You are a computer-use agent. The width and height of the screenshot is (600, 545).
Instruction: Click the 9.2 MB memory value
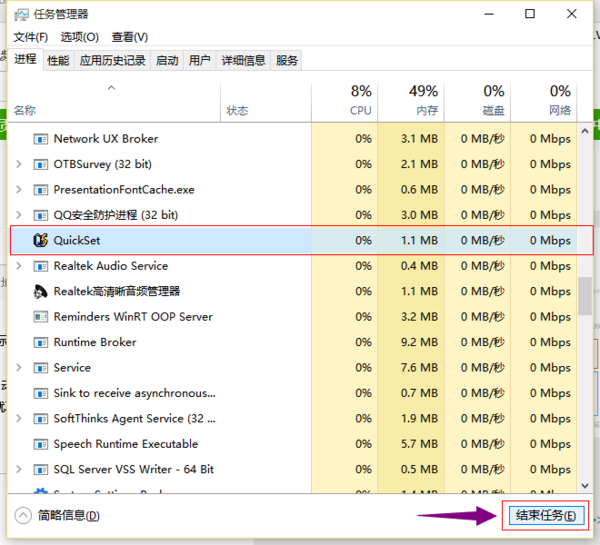(419, 342)
